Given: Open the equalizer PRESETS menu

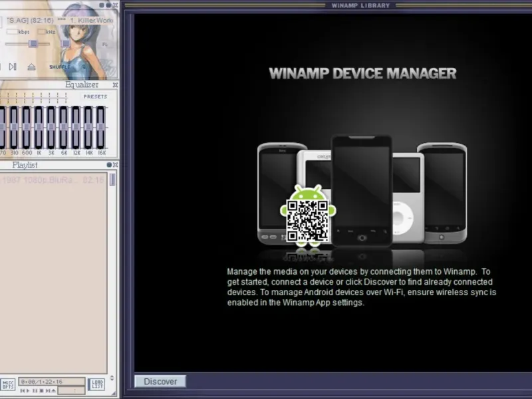Looking at the screenshot, I should coord(95,96).
